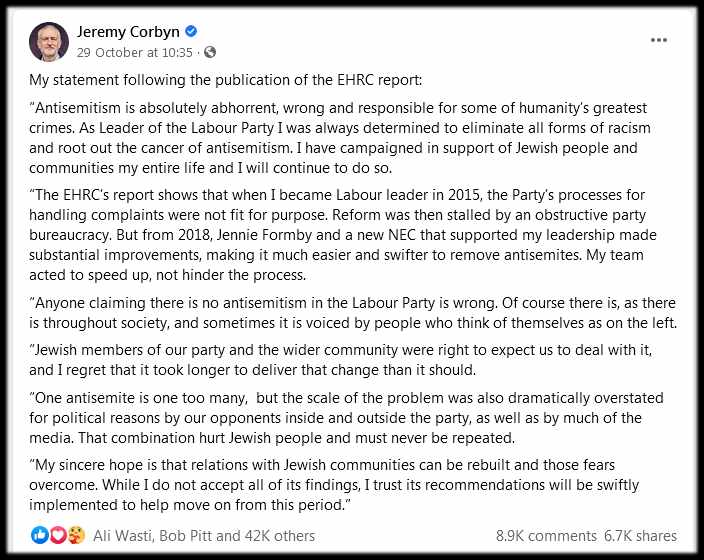This screenshot has width=704, height=560.
Task: Open Jeremy Corbyn's profile picture
Action: [x=49, y=42]
